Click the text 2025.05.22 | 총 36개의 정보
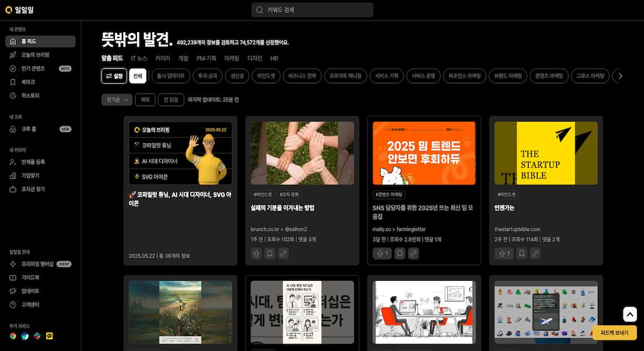Viewport: 644px width, 351px height. tap(159, 256)
